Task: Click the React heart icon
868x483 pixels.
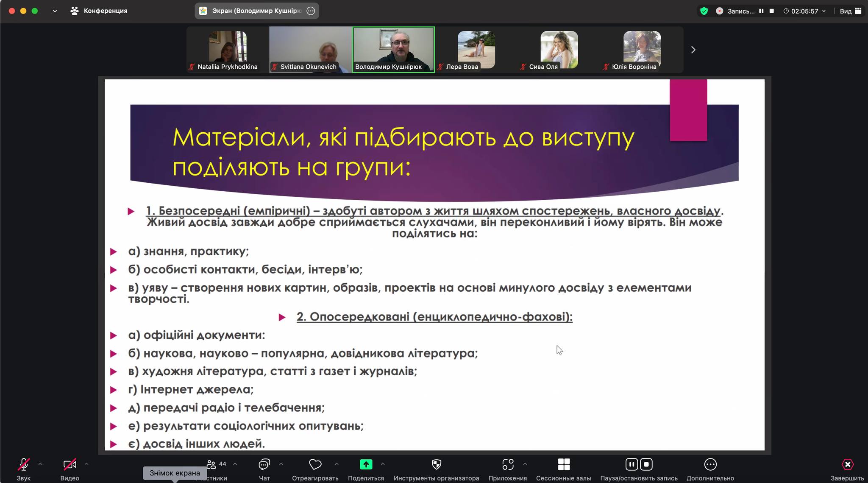Action: [315, 465]
